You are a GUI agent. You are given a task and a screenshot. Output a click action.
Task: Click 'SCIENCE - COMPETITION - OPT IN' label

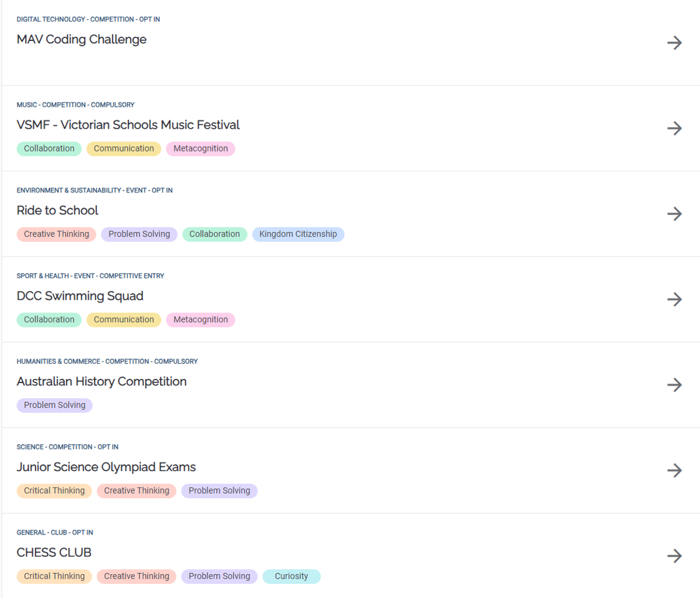[68, 447]
